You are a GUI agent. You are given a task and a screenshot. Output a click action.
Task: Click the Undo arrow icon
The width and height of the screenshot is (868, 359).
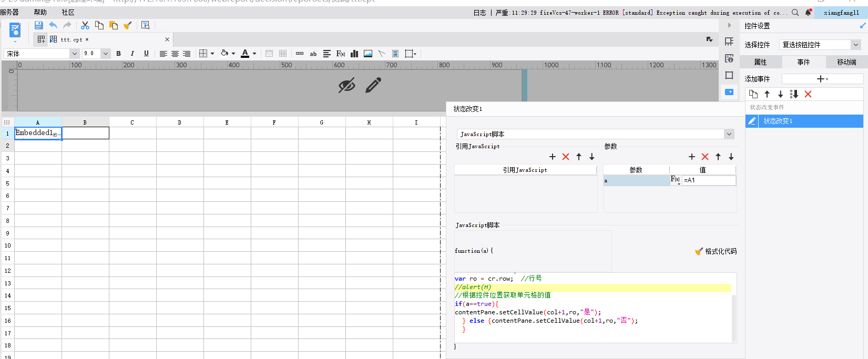coord(53,25)
